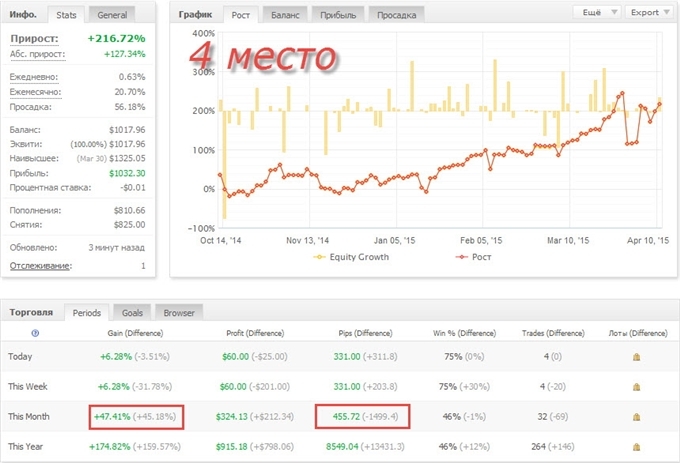680x463 pixels.
Task: Open the Export dropdown
Action: (x=649, y=13)
